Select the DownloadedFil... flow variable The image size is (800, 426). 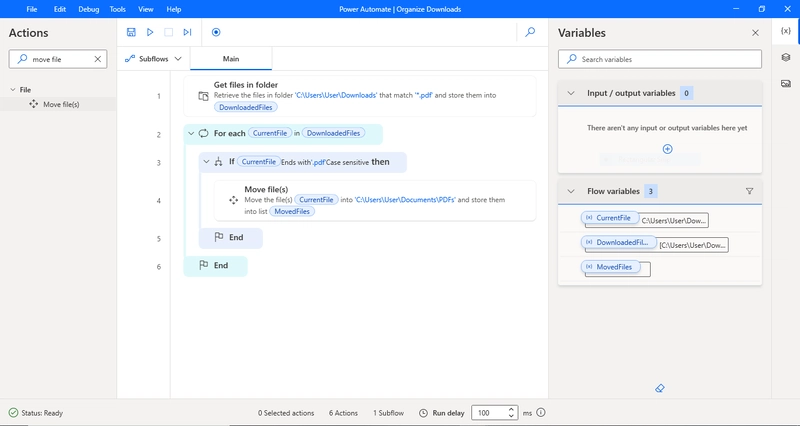coord(618,242)
